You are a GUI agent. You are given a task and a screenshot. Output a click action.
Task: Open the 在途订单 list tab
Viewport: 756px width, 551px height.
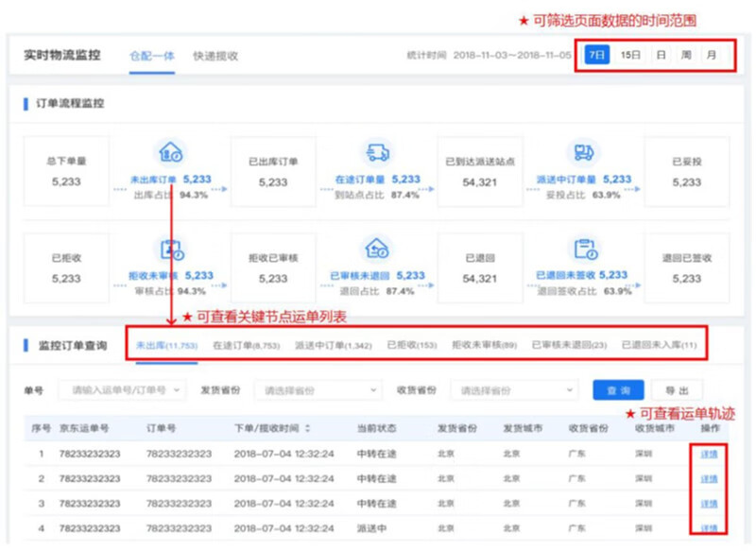[245, 345]
